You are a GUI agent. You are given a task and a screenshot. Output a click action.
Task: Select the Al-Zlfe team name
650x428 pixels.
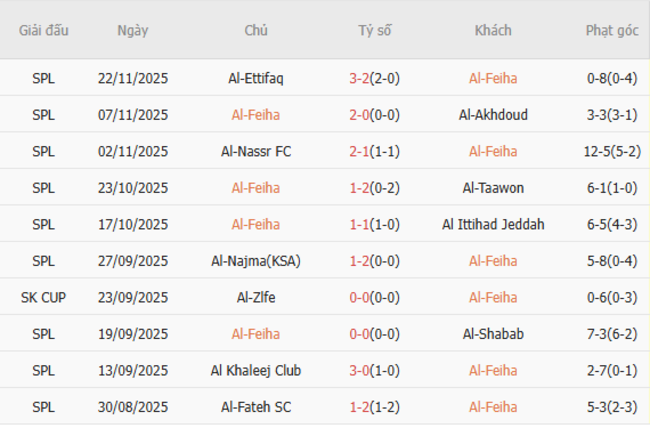point(256,297)
